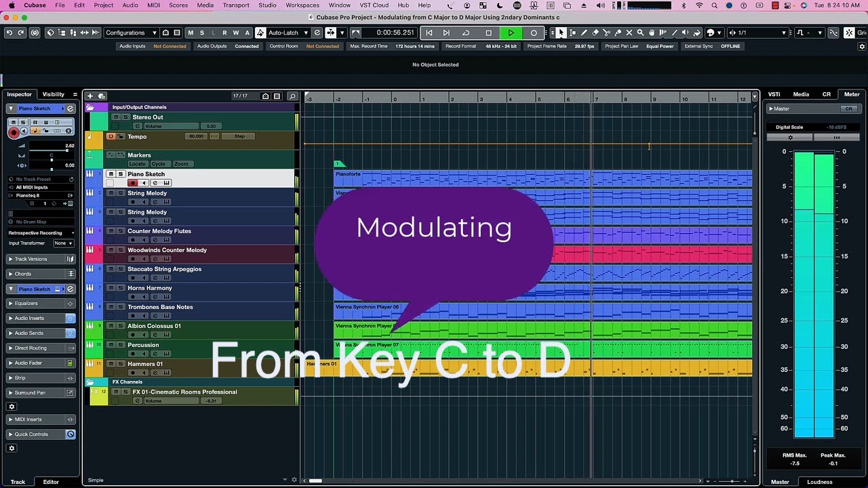
Task: Click the Stop transport button
Action: pos(488,33)
